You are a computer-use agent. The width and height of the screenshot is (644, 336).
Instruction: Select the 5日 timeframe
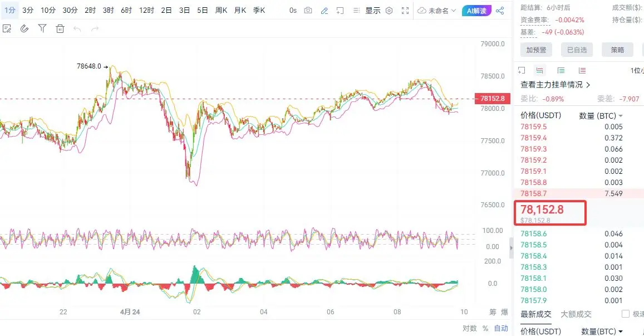pos(203,10)
